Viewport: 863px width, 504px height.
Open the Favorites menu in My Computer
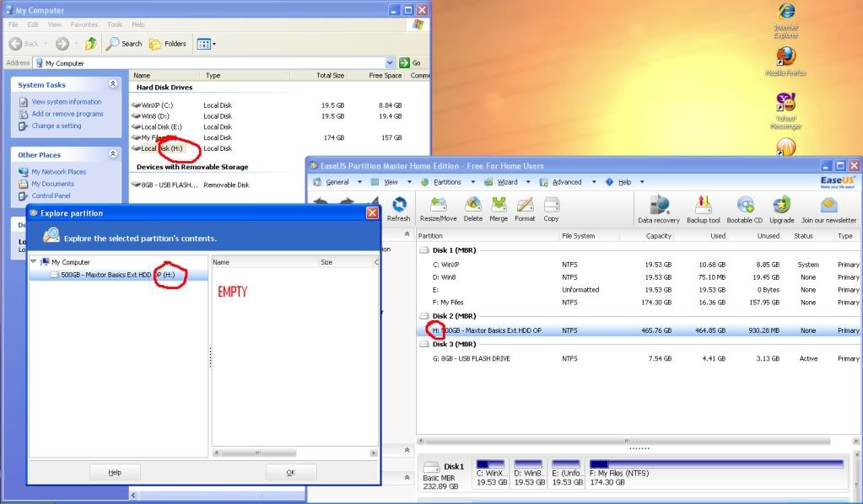coord(84,24)
